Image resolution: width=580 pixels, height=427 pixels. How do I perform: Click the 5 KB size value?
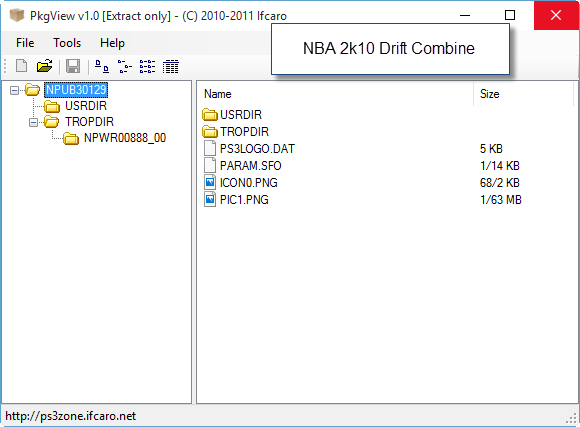pos(491,149)
